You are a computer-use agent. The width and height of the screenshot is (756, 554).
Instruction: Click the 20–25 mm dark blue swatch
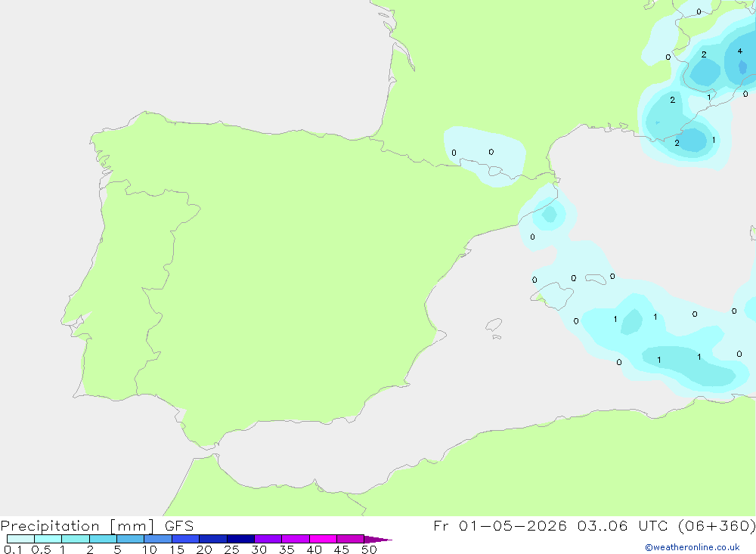click(x=213, y=539)
